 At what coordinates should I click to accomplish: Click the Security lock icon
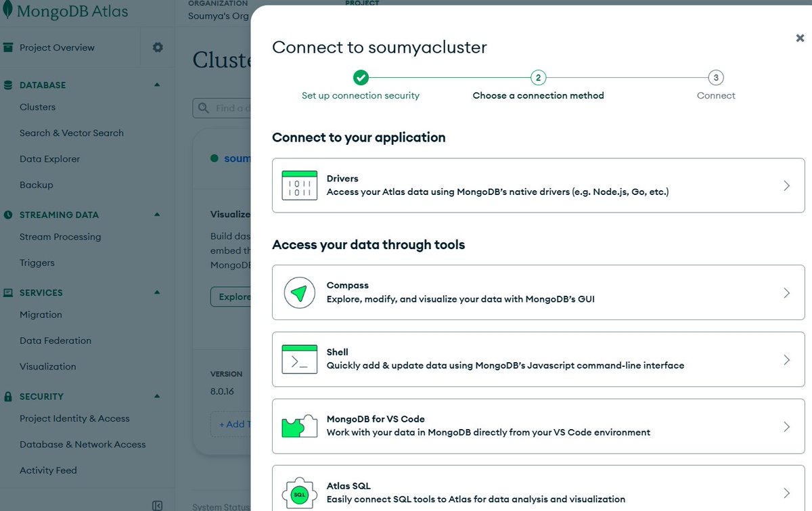click(8, 397)
